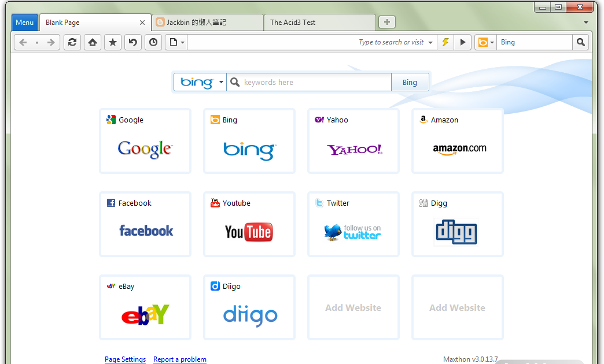Reload the page with refresh icon
Image resolution: width=604 pixels, height=364 pixels.
tap(72, 42)
